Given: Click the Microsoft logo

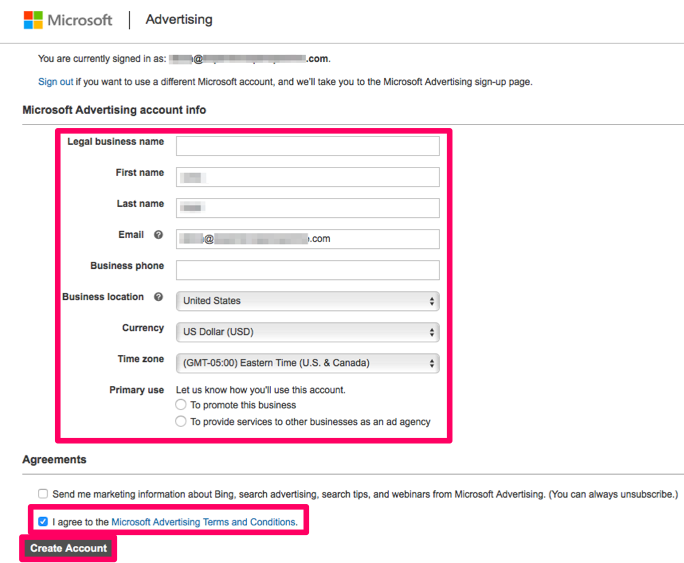Looking at the screenshot, I should tap(68, 20).
